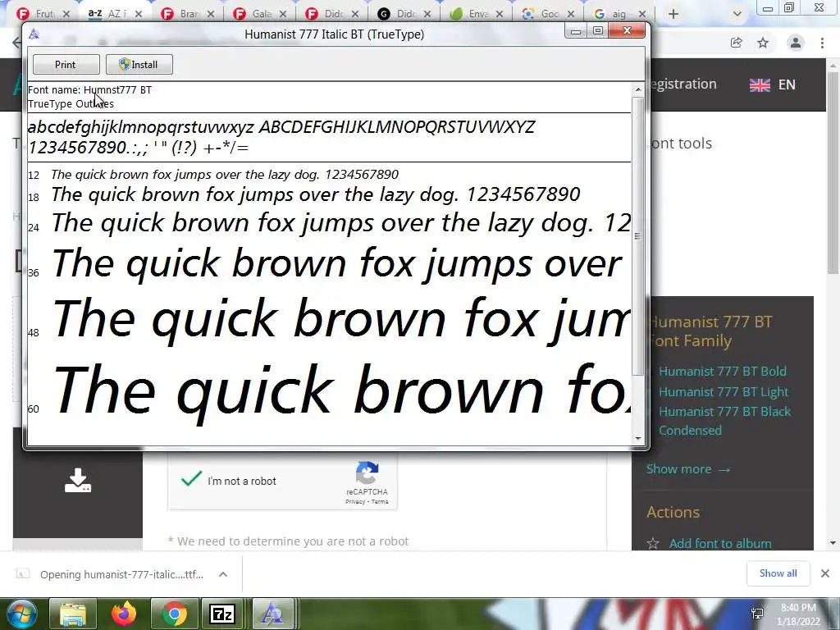Click scroll down arrow of webpage scrollbar
This screenshot has width=840, height=630.
click(x=833, y=543)
